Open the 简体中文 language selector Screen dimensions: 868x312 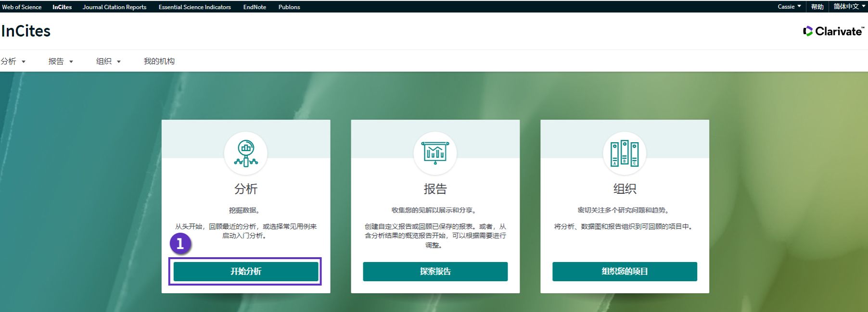(x=849, y=7)
